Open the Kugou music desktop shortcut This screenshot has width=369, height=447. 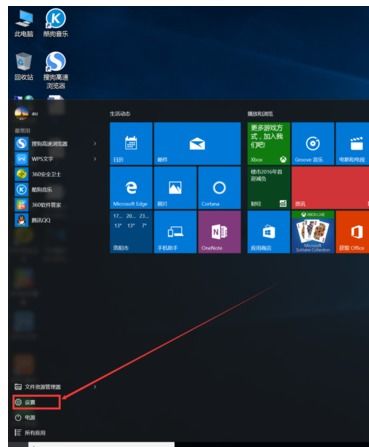pos(55,23)
